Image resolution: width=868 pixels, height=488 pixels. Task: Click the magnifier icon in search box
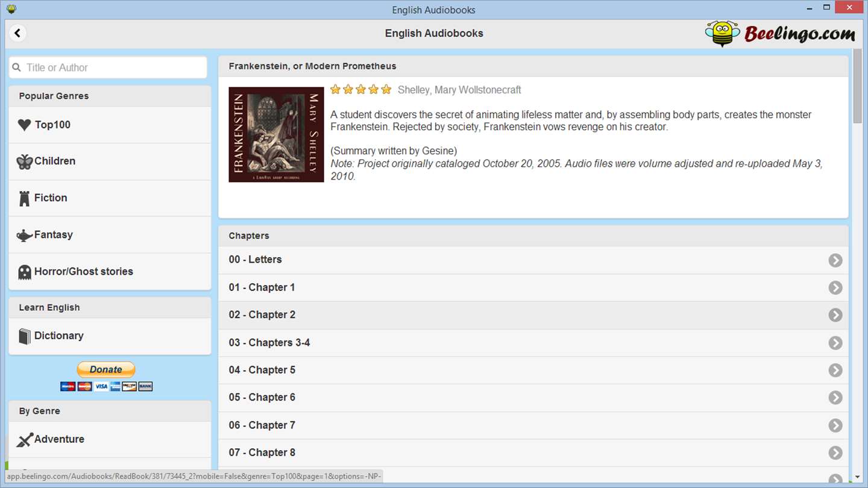tap(17, 67)
